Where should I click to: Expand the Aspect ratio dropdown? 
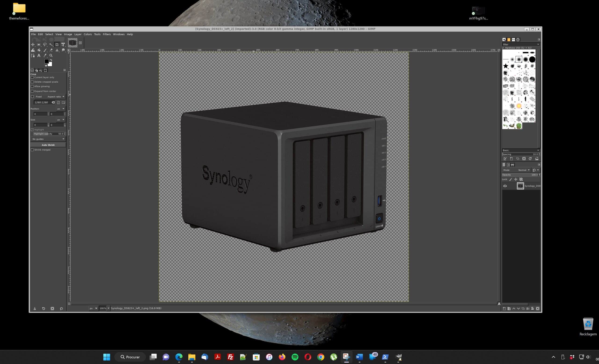coord(56,97)
